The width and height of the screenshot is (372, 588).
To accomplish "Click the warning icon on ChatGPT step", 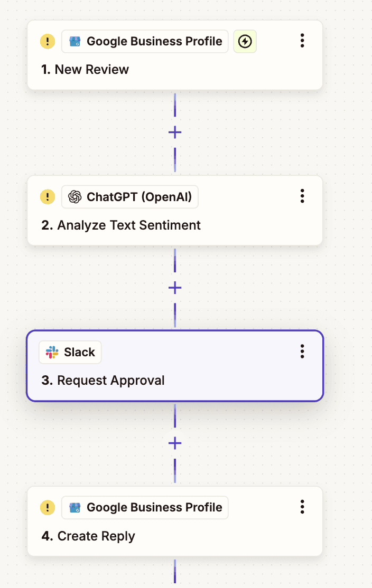I will [48, 197].
